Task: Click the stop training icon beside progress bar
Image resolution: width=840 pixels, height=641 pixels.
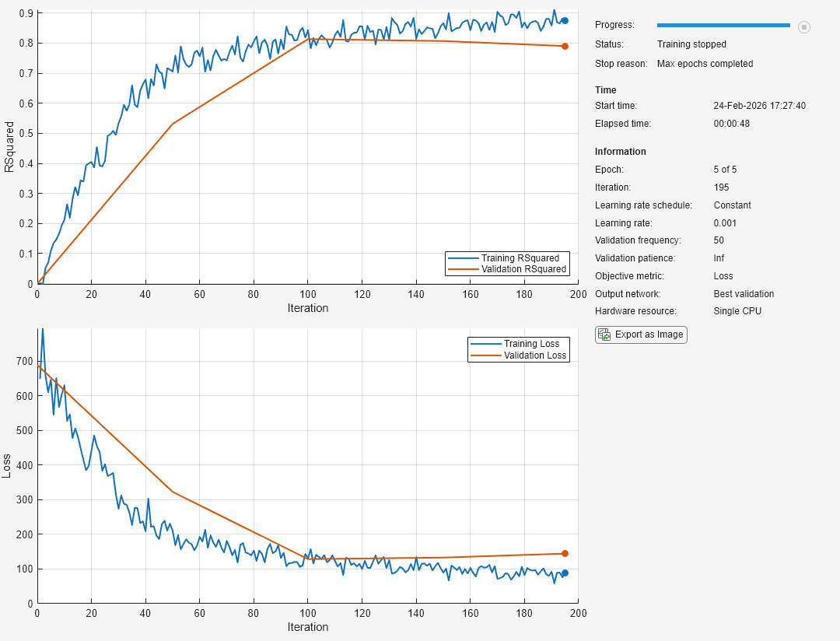Action: click(804, 26)
